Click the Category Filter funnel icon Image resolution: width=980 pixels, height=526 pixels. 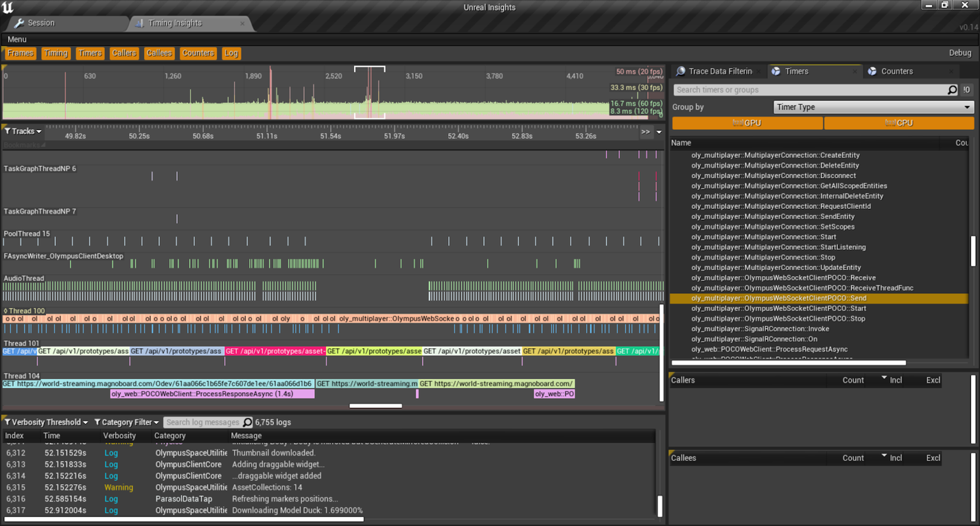pos(97,423)
